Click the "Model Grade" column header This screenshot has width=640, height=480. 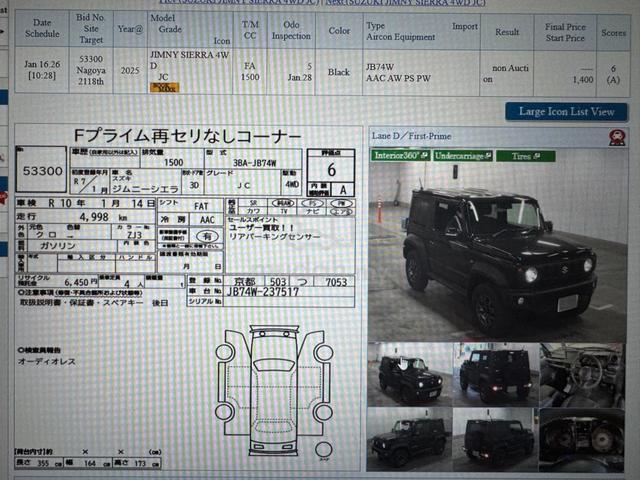pyautogui.click(x=190, y=29)
